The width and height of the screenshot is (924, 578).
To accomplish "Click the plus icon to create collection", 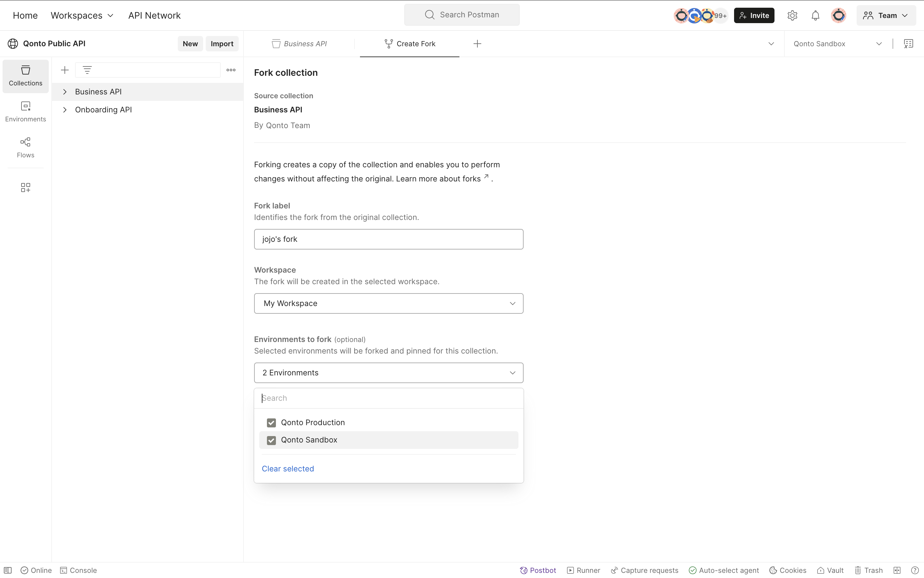I will point(65,70).
